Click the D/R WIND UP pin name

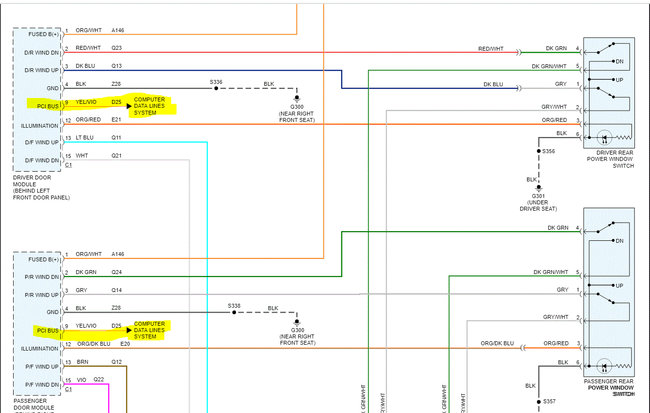click(41, 70)
